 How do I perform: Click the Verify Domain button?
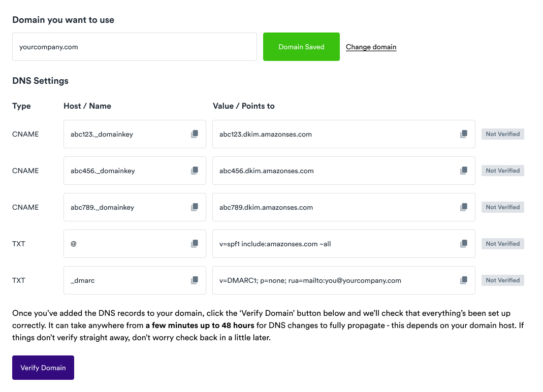coord(43,368)
